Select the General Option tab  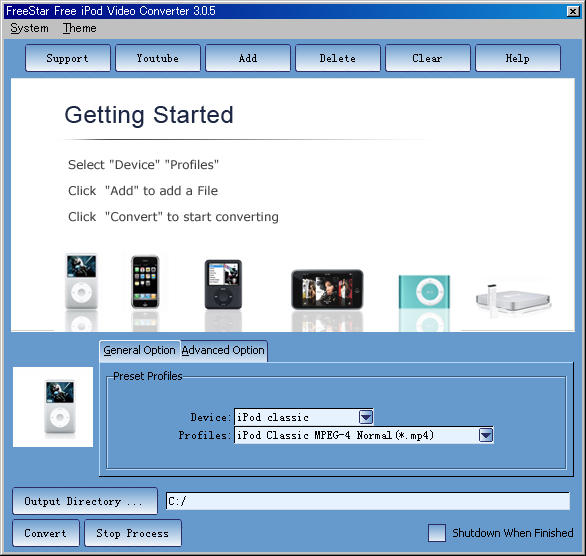[x=139, y=350]
